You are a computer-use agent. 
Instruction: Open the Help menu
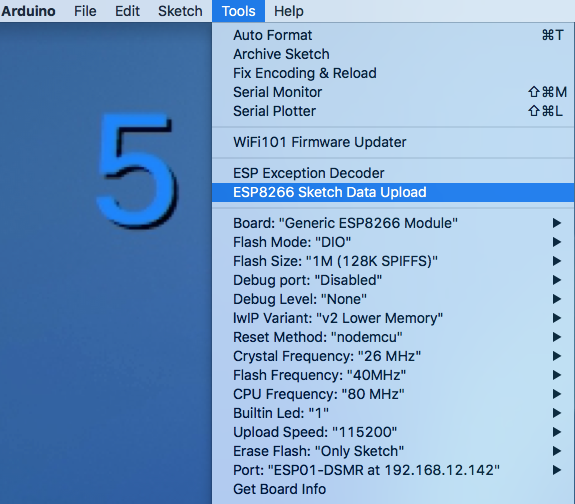[x=289, y=11]
